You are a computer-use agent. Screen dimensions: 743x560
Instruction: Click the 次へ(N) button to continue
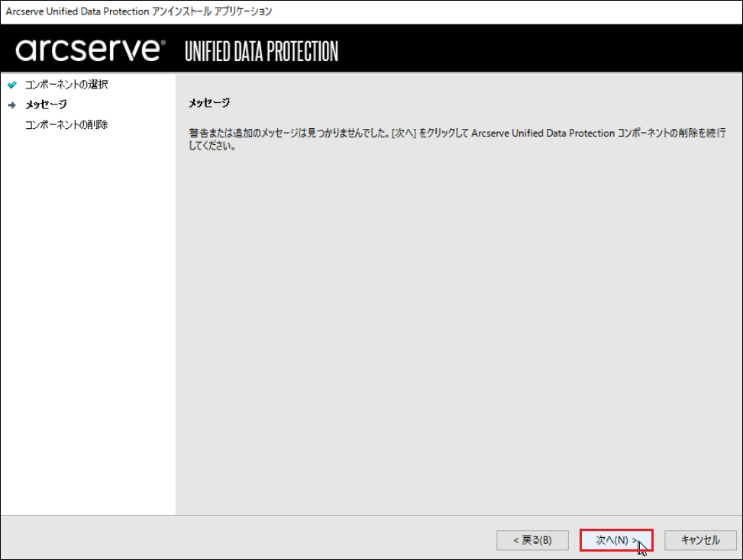(x=616, y=540)
